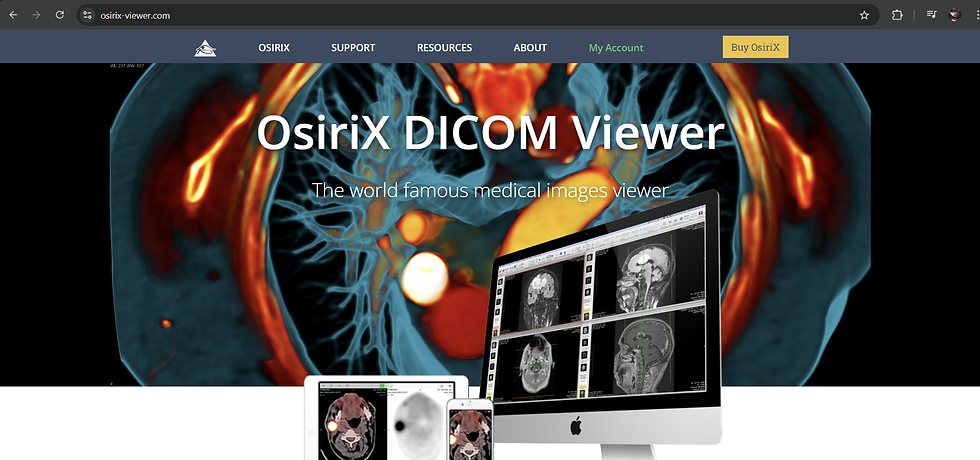Open the browser extensions puzzle icon

(897, 15)
